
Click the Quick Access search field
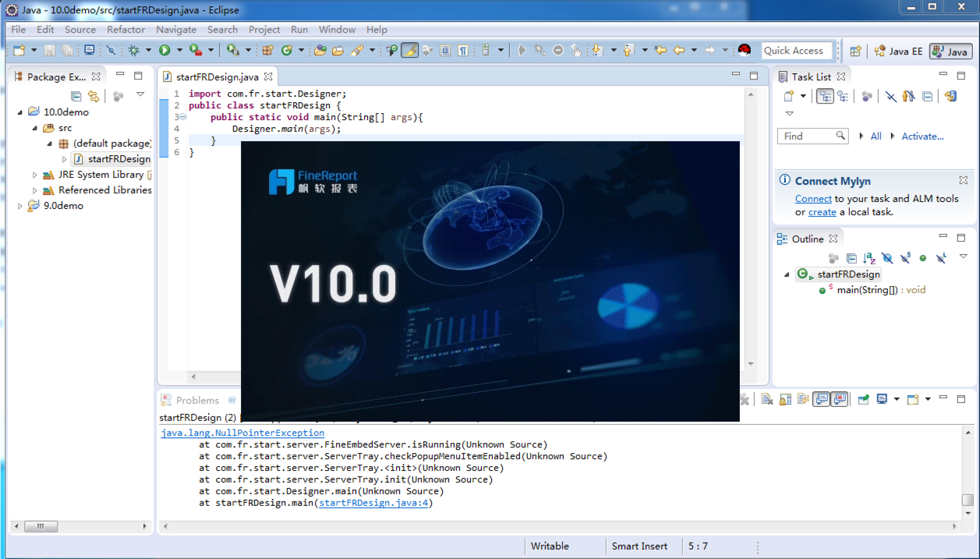(796, 51)
